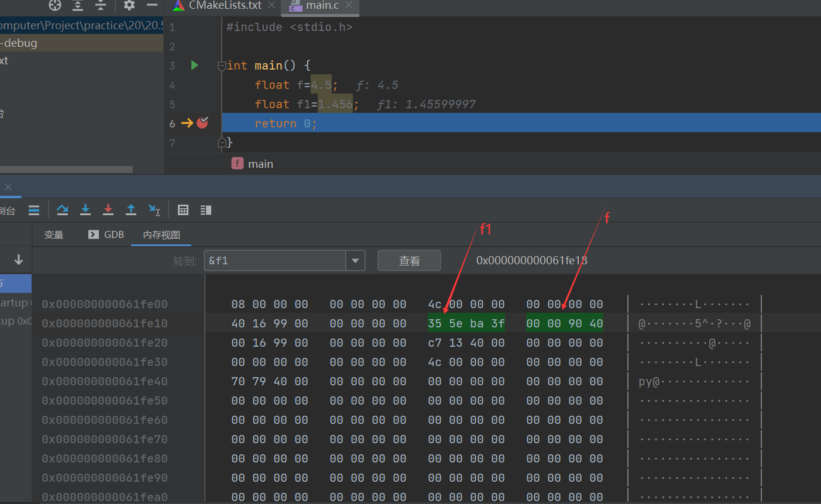
Task: Click the locate-opened-file target icon
Action: 54,5
